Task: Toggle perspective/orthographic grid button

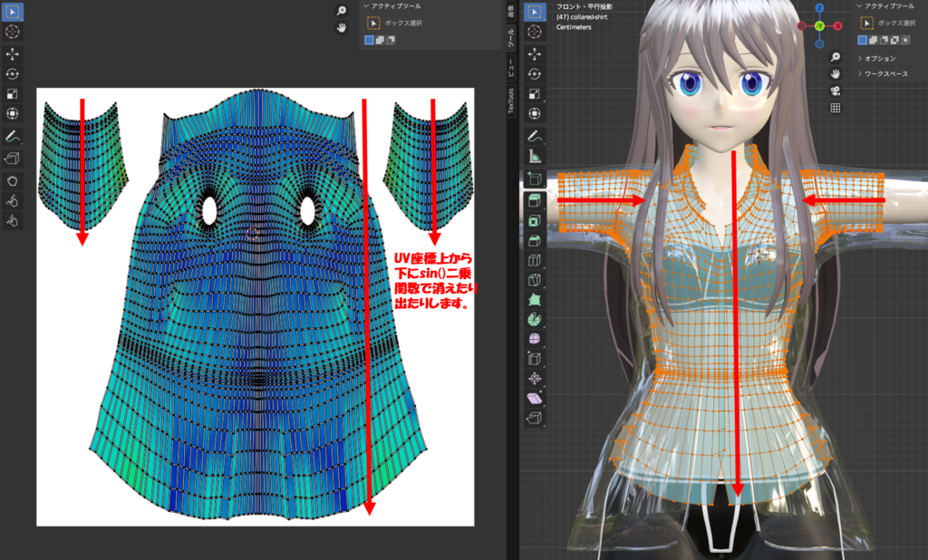Action: pyautogui.click(x=835, y=108)
